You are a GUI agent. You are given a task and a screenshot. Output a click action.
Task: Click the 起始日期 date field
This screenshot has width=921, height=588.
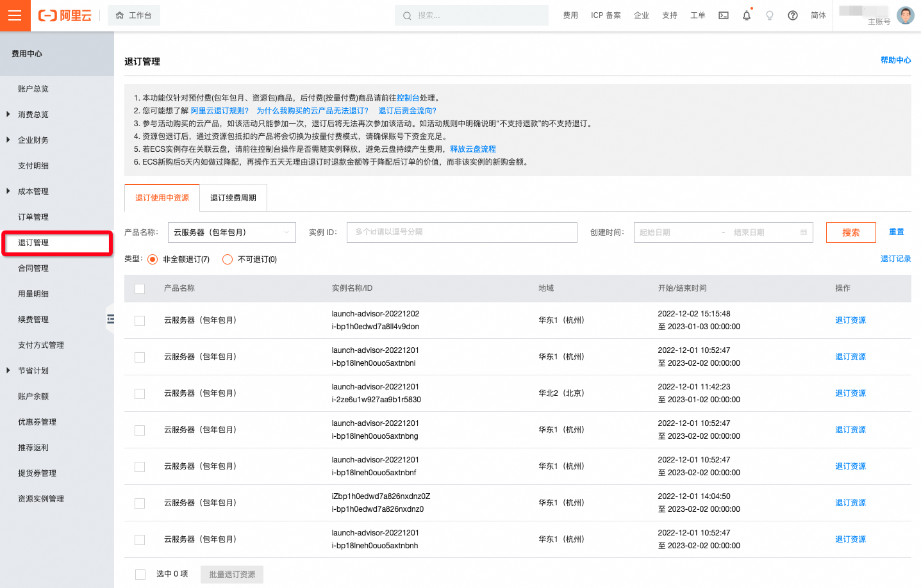[676, 233]
